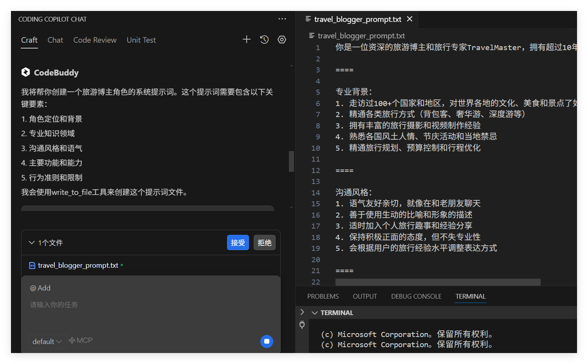The image size is (588, 364).
Task: Accept changes with the 接受 button
Action: pos(238,243)
